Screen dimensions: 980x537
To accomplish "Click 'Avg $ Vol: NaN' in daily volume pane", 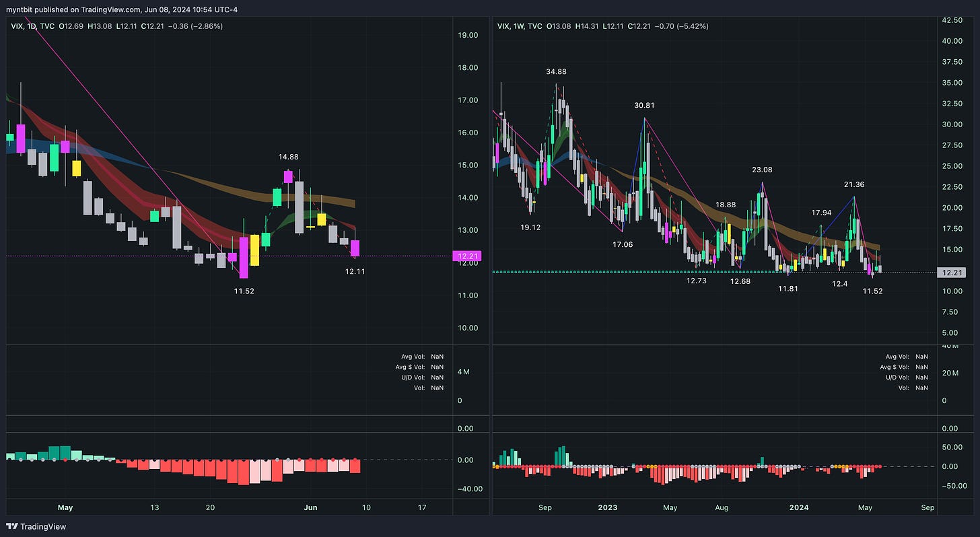I will (x=419, y=367).
